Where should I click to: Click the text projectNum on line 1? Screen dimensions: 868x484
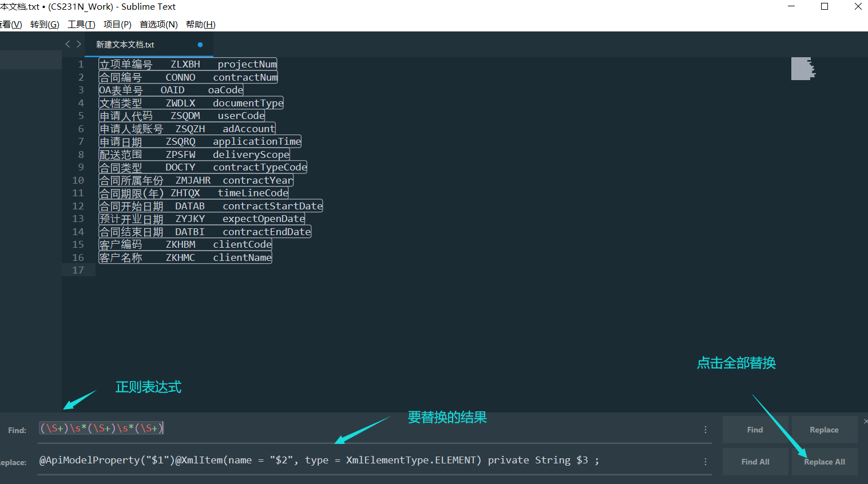pos(247,64)
